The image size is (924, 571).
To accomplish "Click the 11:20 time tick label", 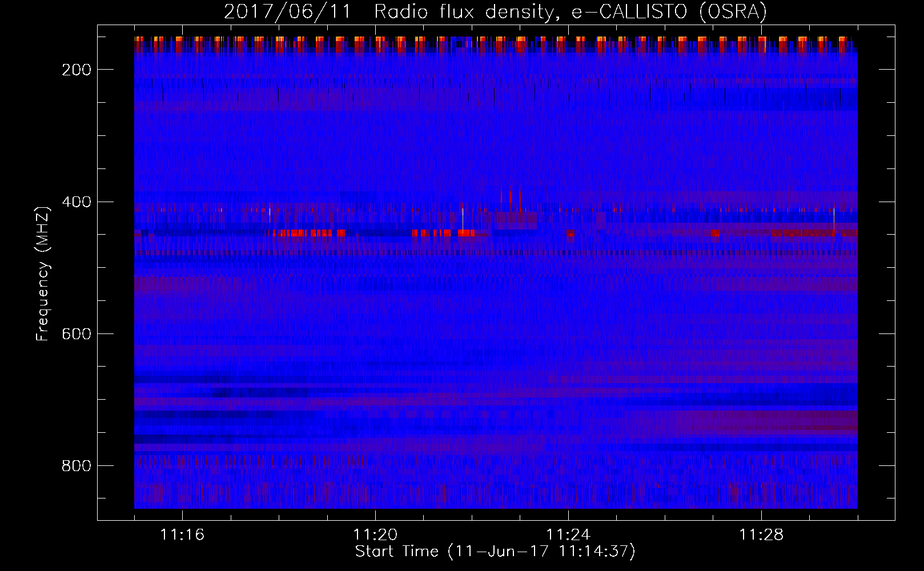I will coord(375,535).
